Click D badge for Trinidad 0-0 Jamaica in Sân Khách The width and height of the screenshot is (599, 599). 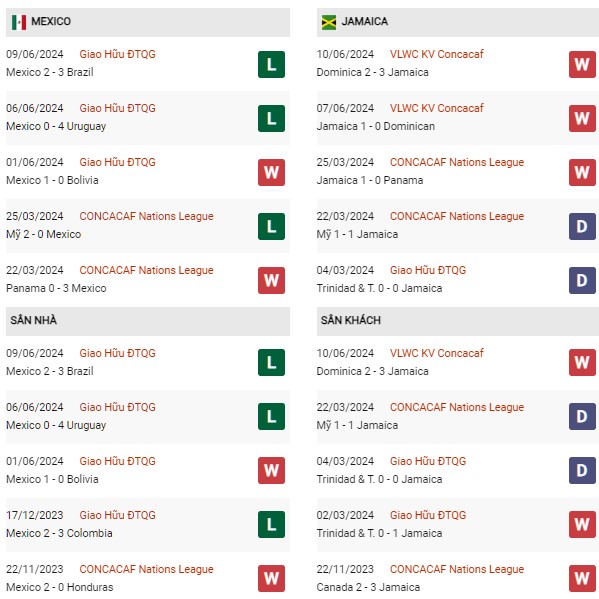pos(582,470)
